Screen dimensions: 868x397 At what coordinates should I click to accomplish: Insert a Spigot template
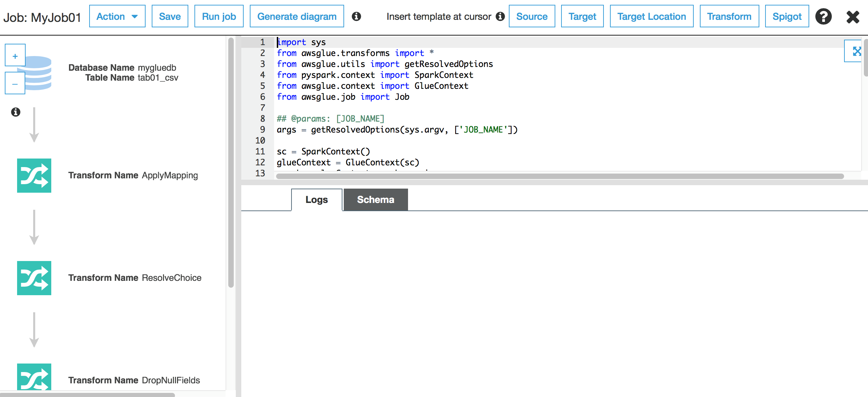point(787,16)
